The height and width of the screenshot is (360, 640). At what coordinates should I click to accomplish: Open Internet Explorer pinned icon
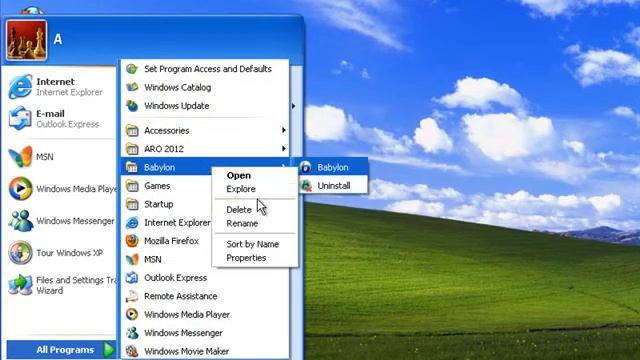click(20, 86)
